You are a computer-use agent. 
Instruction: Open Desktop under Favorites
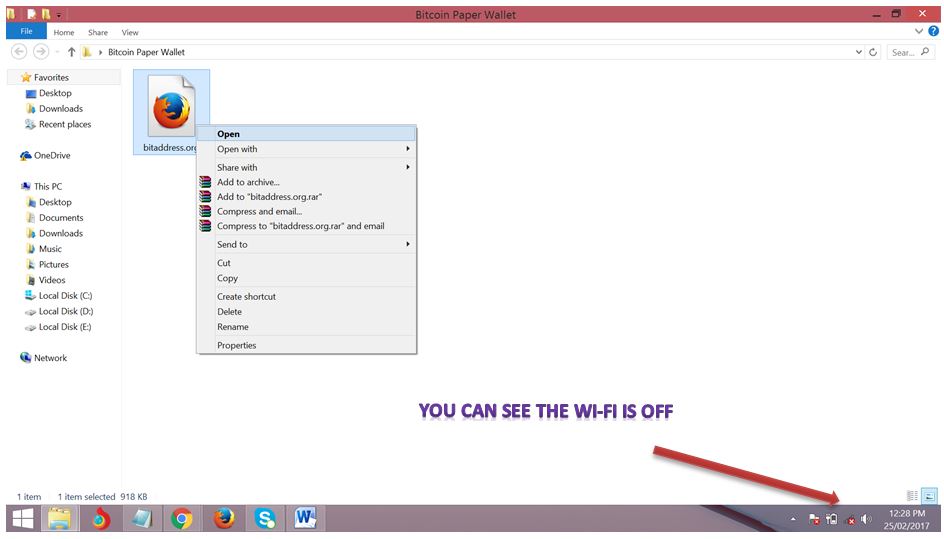(55, 93)
